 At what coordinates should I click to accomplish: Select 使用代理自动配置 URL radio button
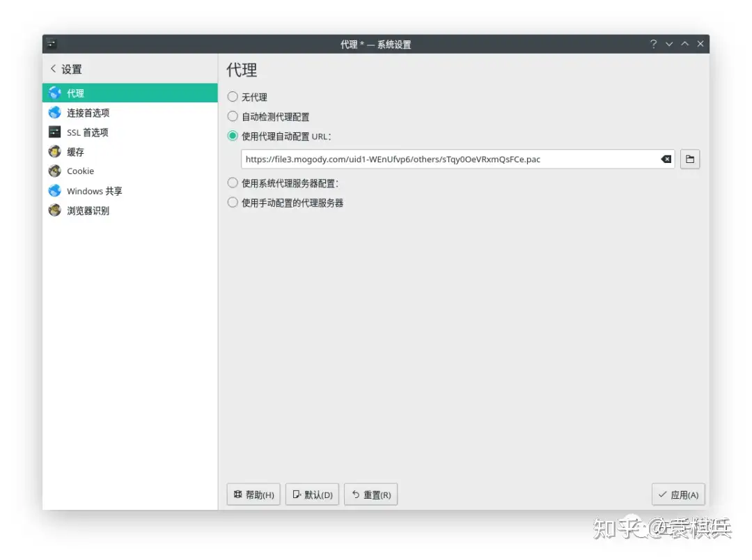click(233, 136)
